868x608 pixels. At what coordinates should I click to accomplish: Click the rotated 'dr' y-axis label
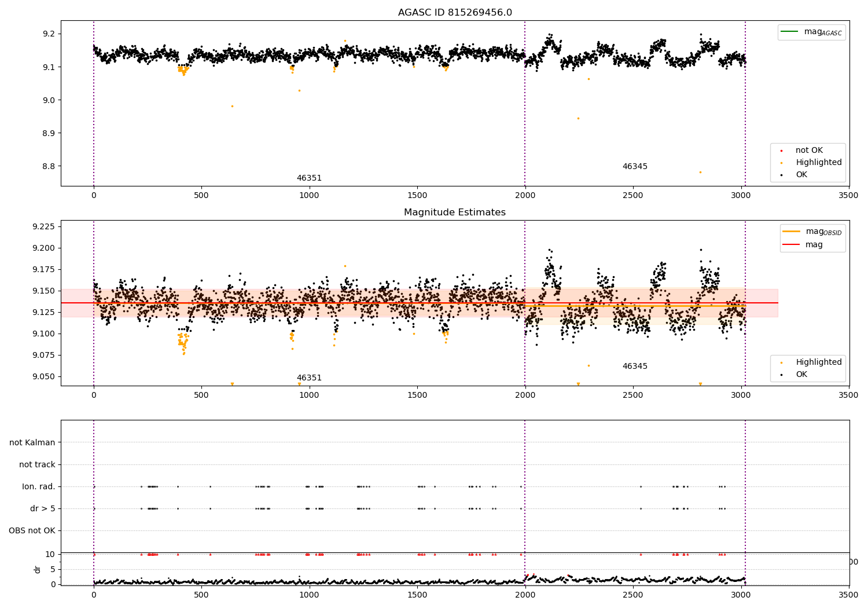tap(38, 569)
